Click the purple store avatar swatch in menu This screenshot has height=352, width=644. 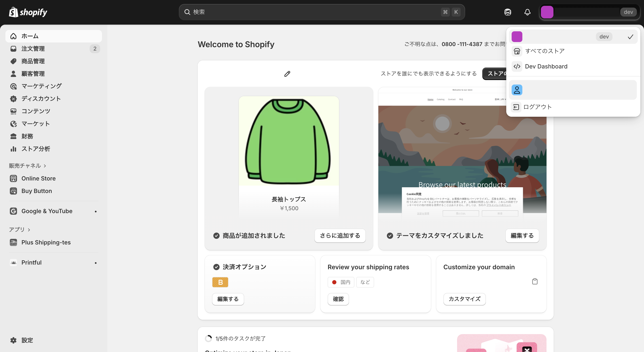point(517,37)
